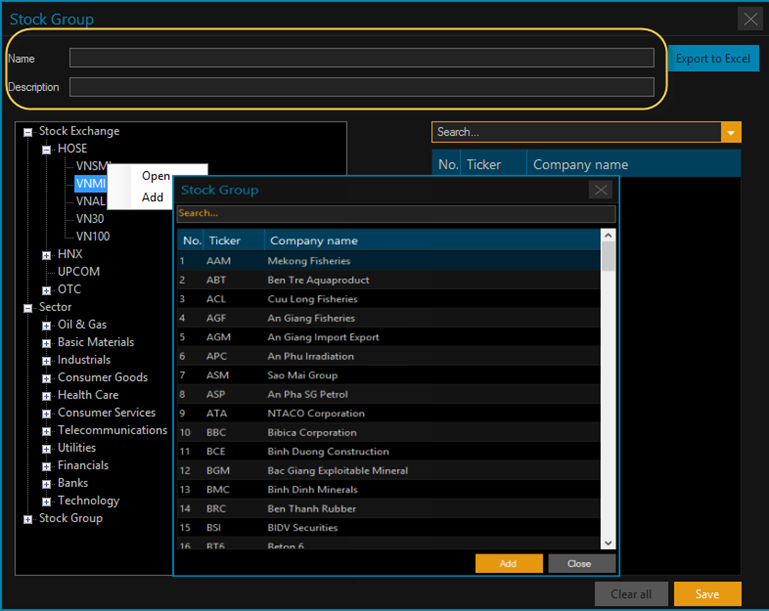
Task: Select the ABT Ben Tre Aquaproduct row
Action: tap(388, 280)
